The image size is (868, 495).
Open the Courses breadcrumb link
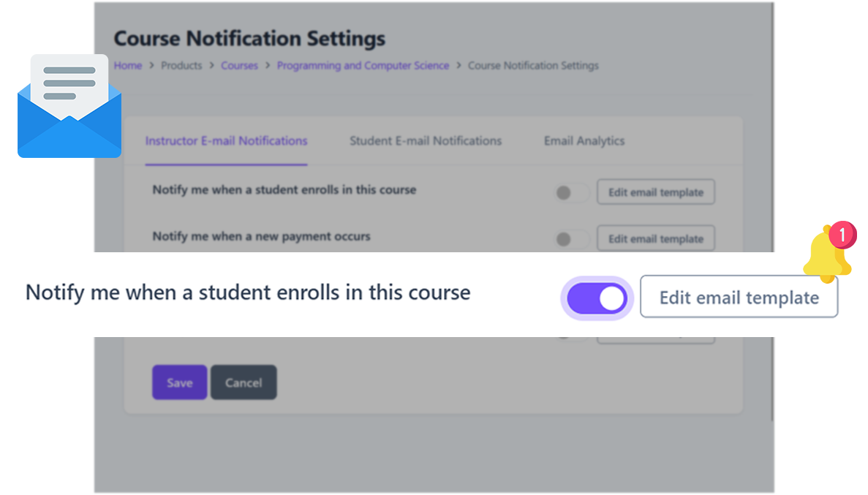(239, 66)
